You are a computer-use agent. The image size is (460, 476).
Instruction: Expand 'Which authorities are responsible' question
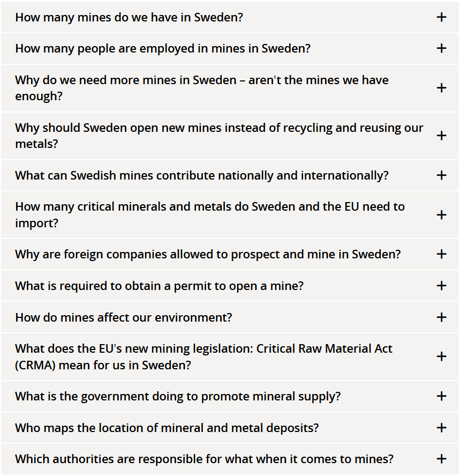(x=204, y=459)
